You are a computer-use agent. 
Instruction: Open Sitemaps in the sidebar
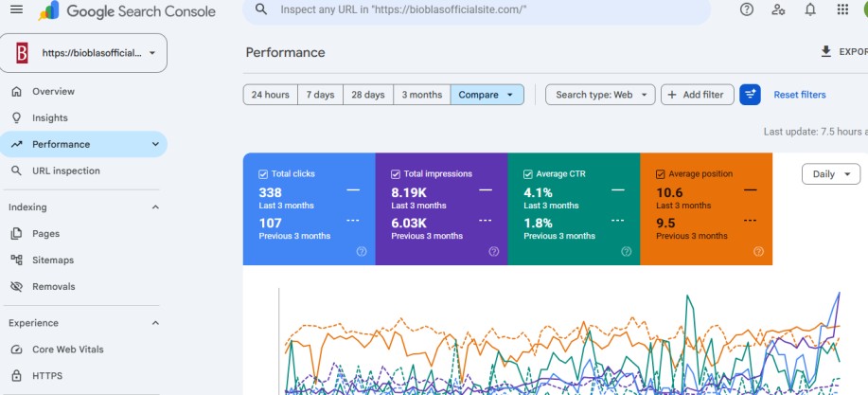tap(53, 260)
